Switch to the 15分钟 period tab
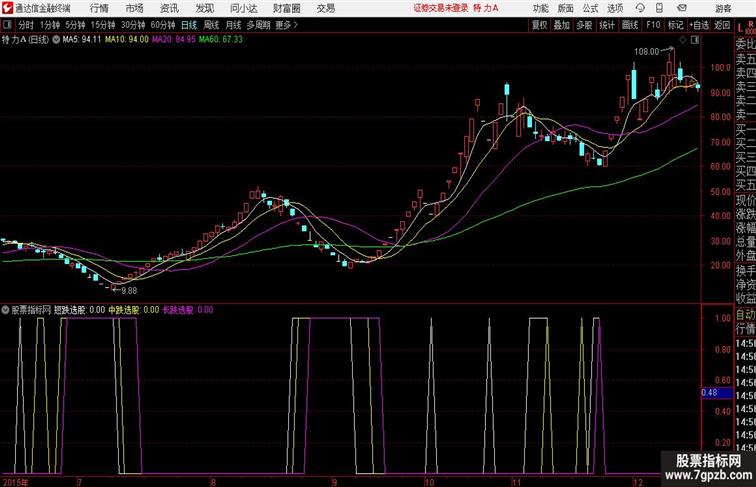The image size is (756, 487). coord(103,25)
